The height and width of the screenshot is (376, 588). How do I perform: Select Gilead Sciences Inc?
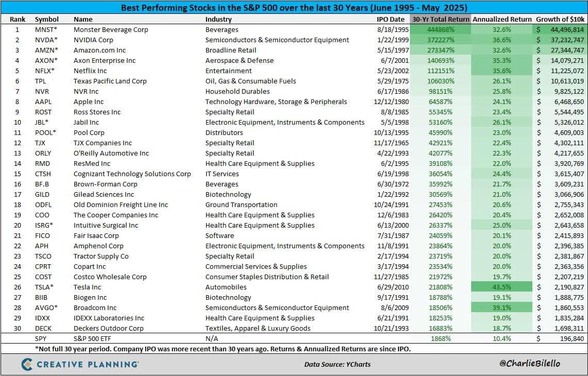[103, 195]
